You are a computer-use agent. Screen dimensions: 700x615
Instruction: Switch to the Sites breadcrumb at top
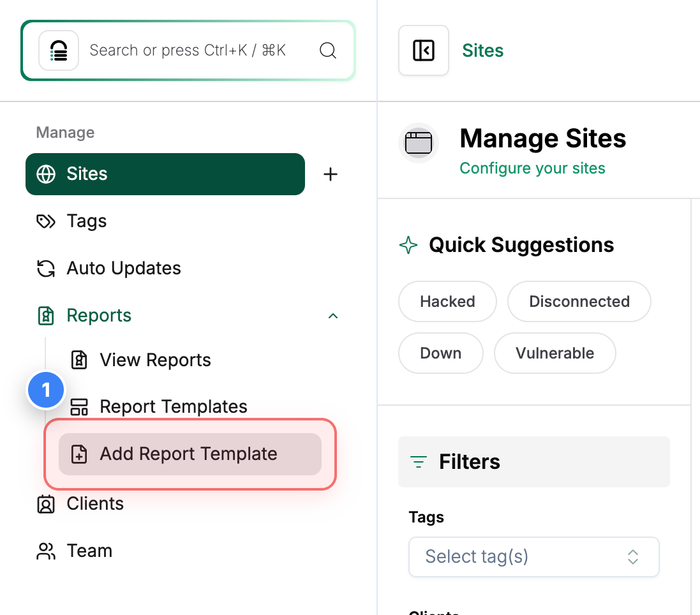[482, 50]
